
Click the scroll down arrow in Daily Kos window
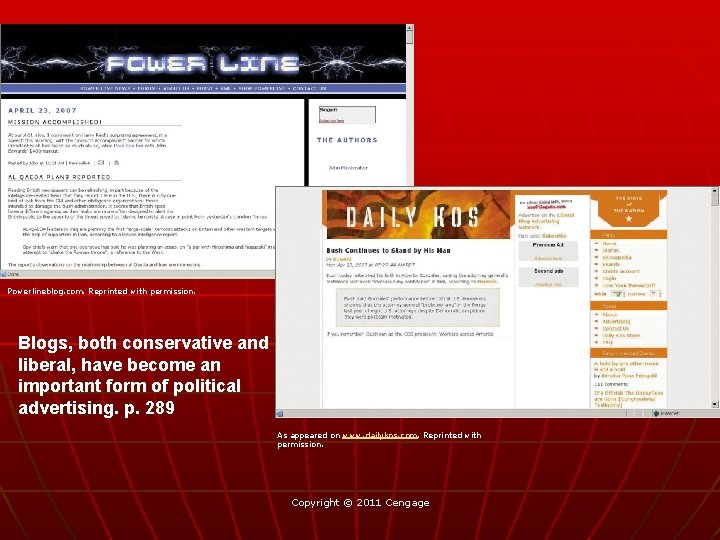point(714,404)
